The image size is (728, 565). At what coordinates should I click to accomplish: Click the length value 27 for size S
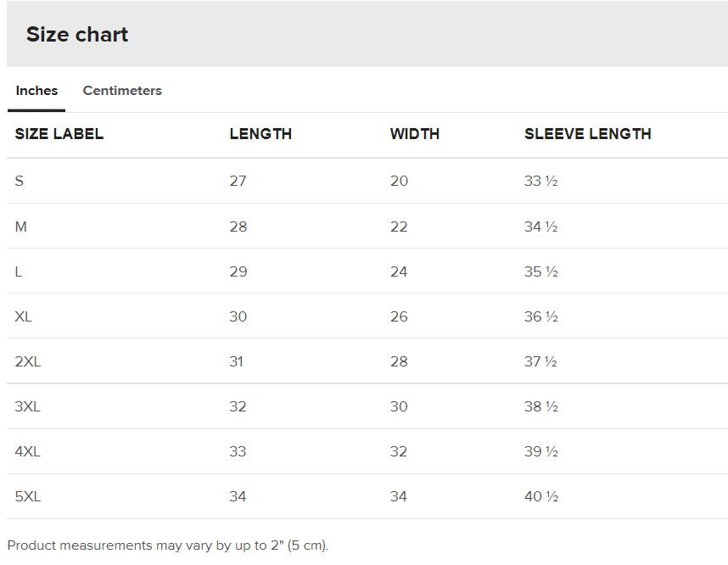click(238, 181)
